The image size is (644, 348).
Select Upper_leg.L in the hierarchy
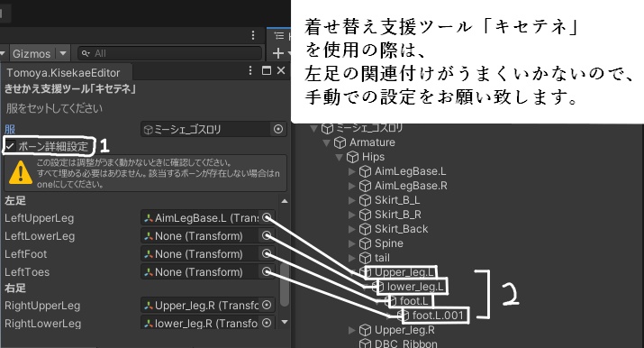point(404,272)
